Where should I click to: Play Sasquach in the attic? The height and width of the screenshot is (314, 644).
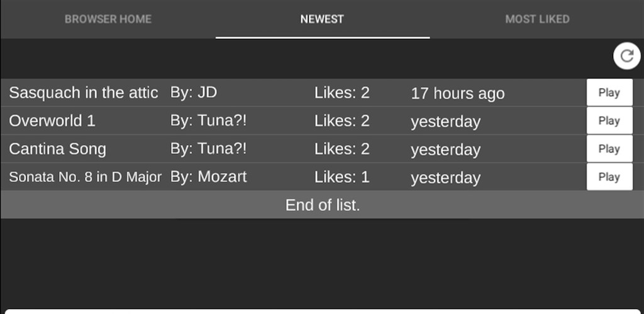coord(609,93)
